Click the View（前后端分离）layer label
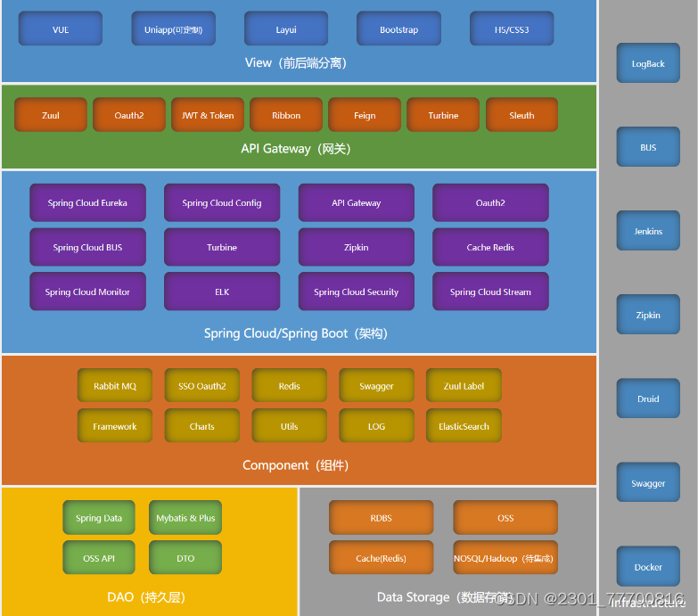The width and height of the screenshot is (698, 616). click(x=296, y=63)
